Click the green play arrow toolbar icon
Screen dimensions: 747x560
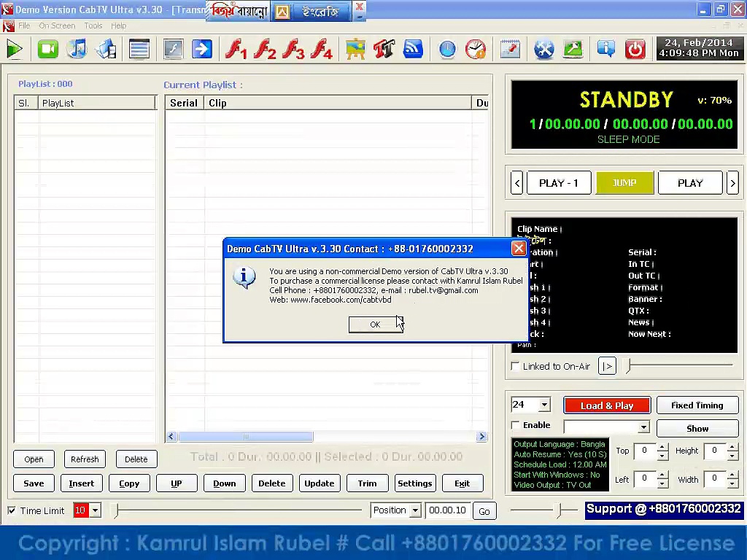[x=15, y=49]
